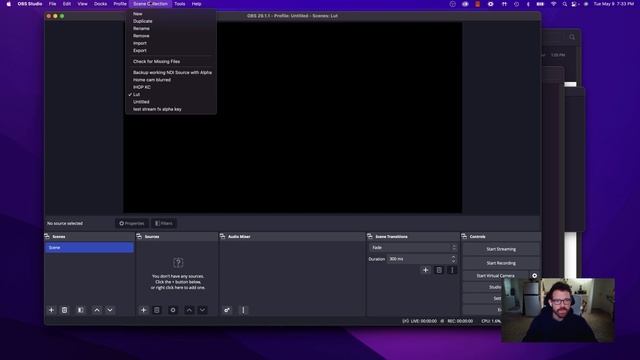Viewport: 640px width, 360px height.
Task: Open the Profile menu
Action: click(x=120, y=4)
